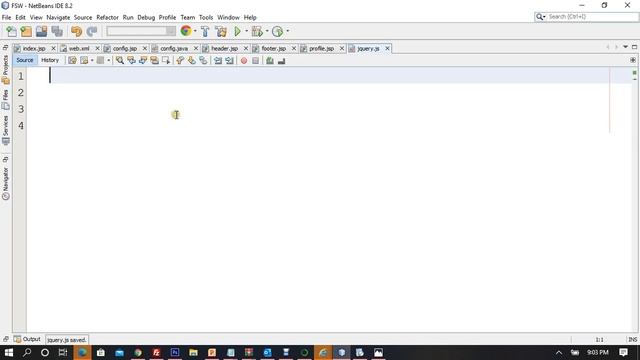This screenshot has width=640, height=360.
Task: Stop Macro Recording square icon
Action: [x=256, y=61]
